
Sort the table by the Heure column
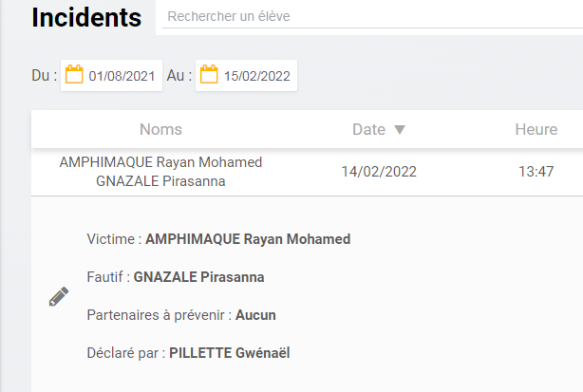536,129
